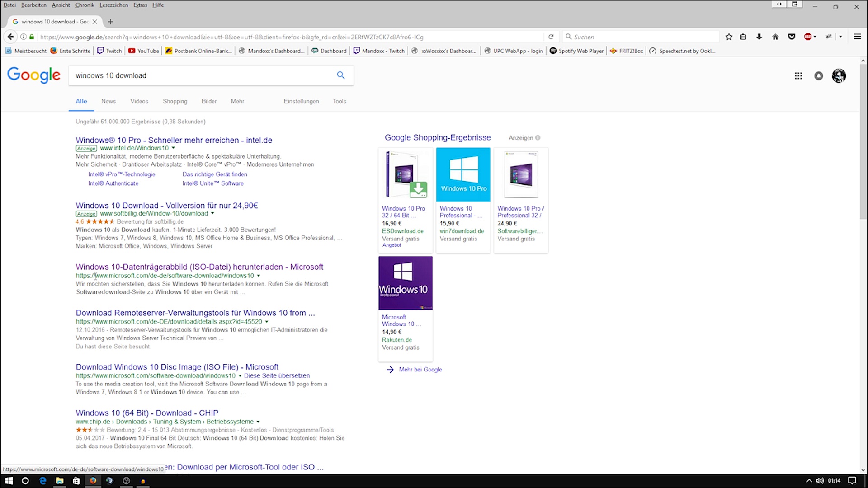Screen dimensions: 868x488
Task: Reload the page with refresh icon
Action: click(x=551, y=37)
